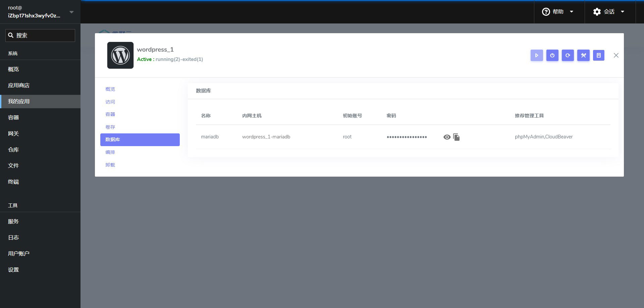Click the start (play) app button
Image resolution: width=644 pixels, height=308 pixels.
537,55
